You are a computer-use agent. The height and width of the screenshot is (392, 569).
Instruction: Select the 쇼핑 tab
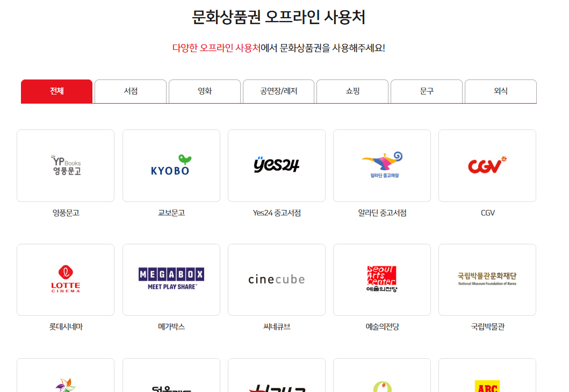click(352, 91)
